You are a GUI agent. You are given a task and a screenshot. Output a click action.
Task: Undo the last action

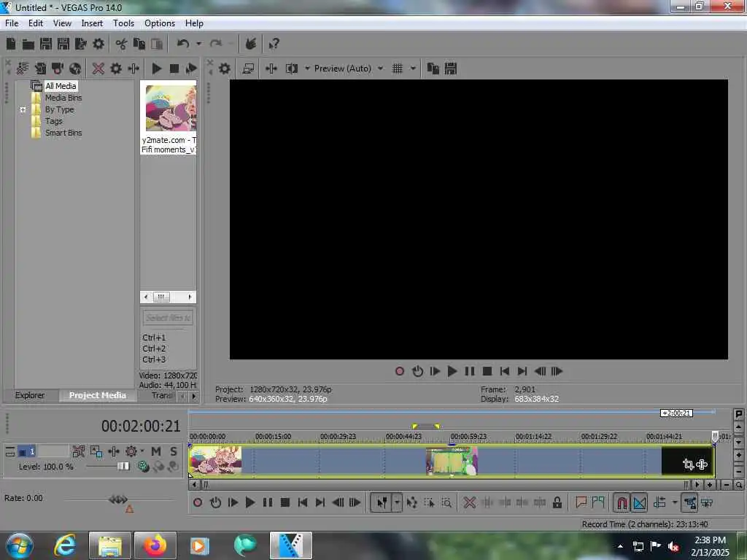[x=183, y=44]
